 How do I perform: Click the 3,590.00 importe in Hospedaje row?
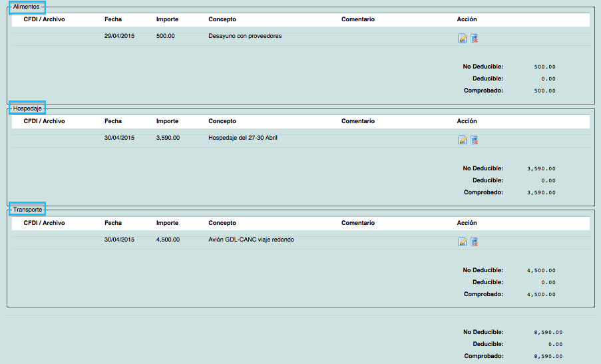coord(168,138)
